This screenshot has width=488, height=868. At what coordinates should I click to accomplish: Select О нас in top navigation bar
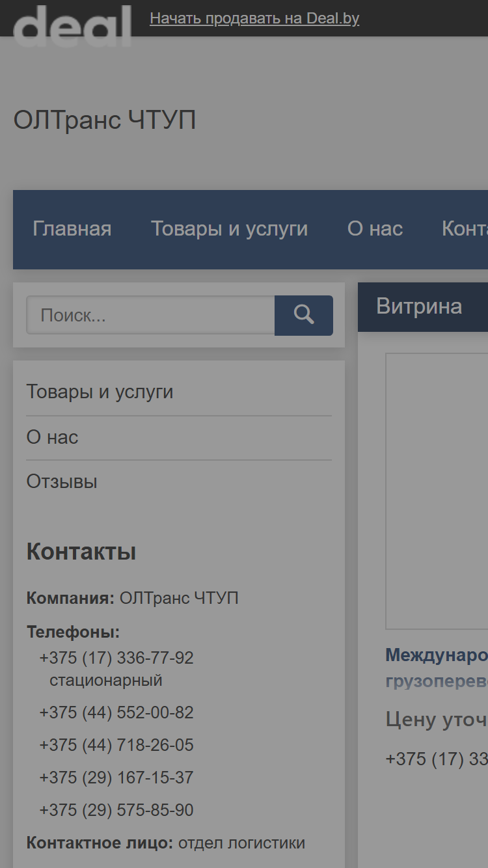click(x=375, y=229)
